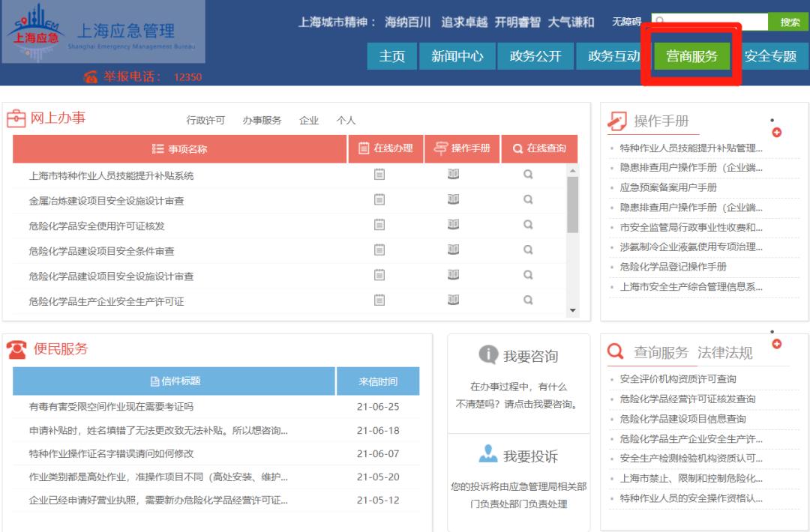The height and width of the screenshot is (532, 810).
Task: Select the 行政许可 filter tab
Action: tap(205, 121)
